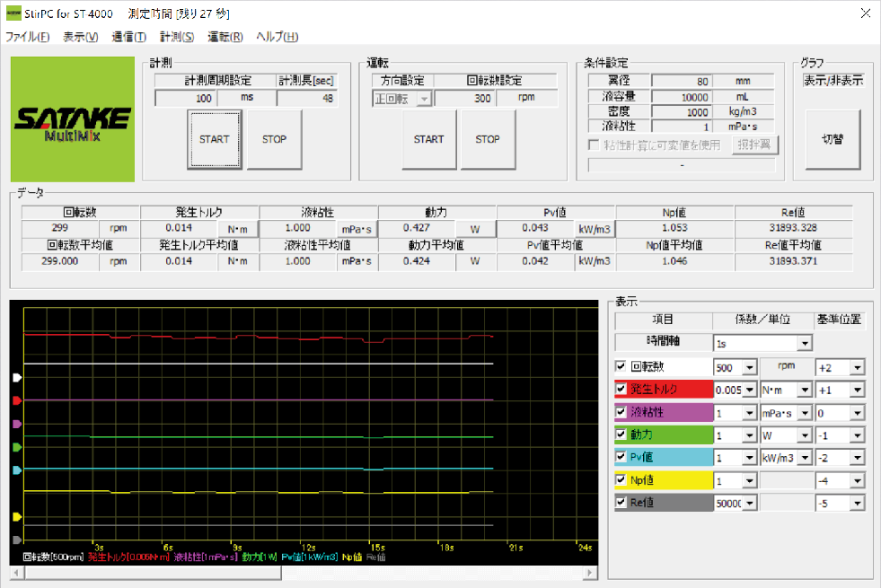Open the 動力 unit dropdown showing W
Image resolution: width=881 pixels, height=588 pixels.
coord(806,435)
